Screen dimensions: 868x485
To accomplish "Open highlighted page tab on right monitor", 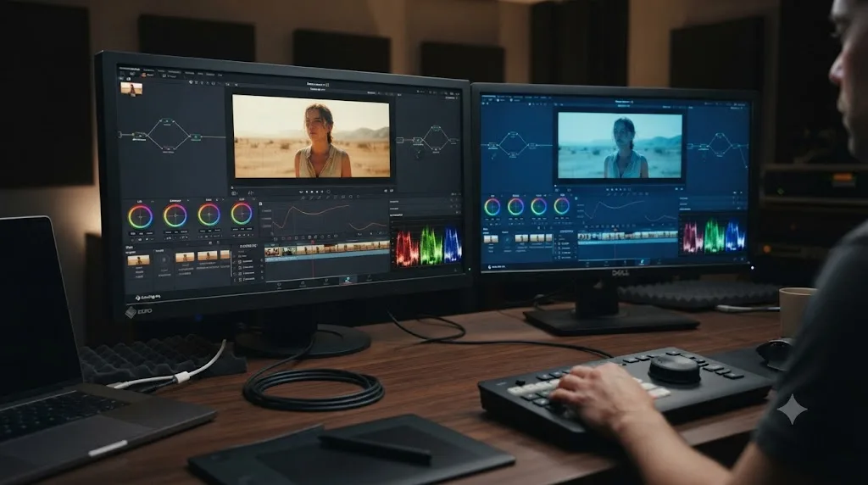I will click(643, 263).
